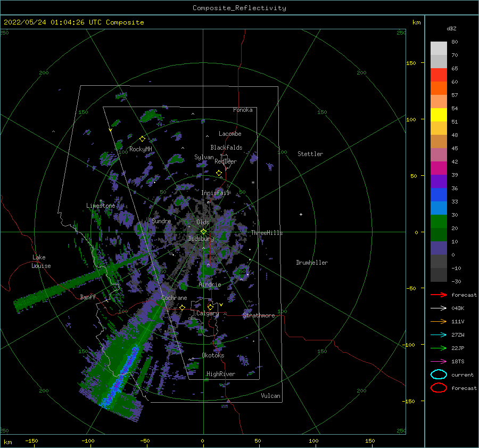Click the Strathmore town label
The image size is (479, 448).
pyautogui.click(x=259, y=315)
